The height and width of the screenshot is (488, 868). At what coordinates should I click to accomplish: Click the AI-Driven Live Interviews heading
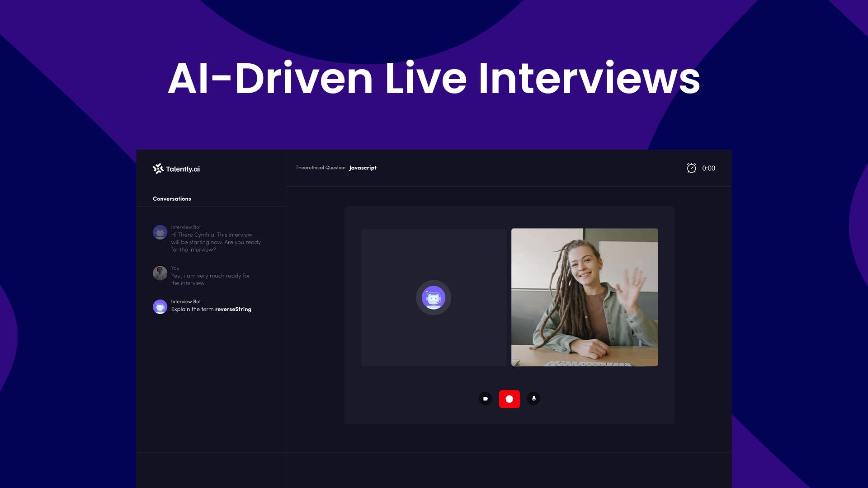point(434,79)
